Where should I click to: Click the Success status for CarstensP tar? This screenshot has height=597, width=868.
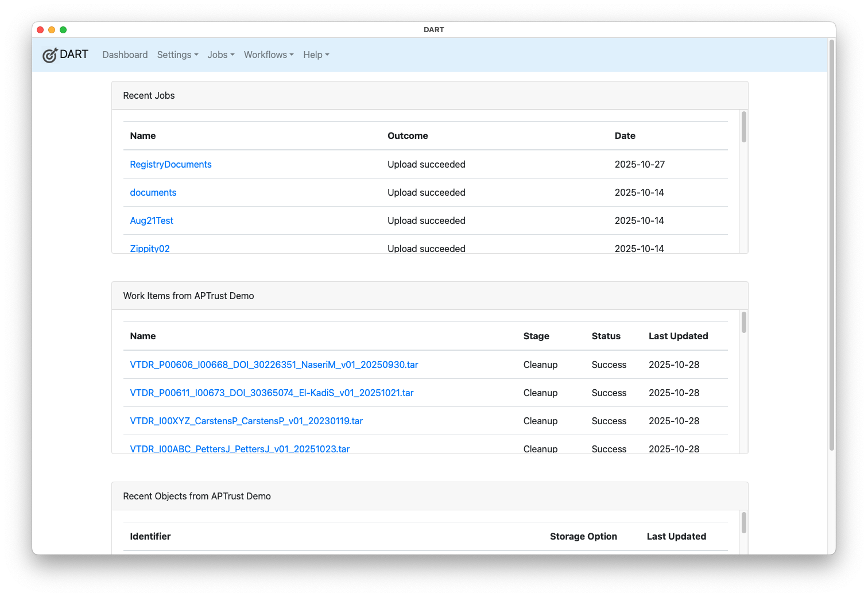pos(609,421)
